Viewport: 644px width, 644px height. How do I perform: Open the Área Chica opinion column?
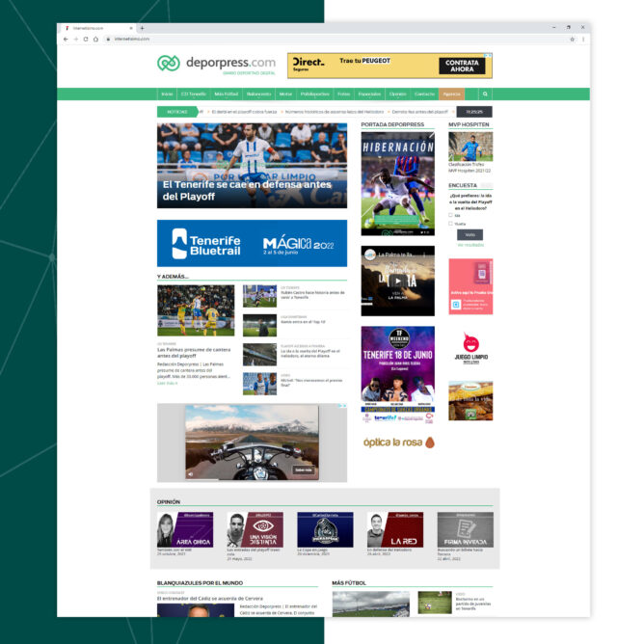coord(185,529)
